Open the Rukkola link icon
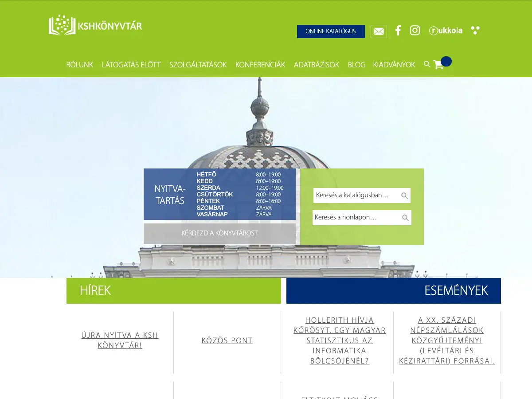Image resolution: width=532 pixels, height=399 pixels. tap(446, 31)
